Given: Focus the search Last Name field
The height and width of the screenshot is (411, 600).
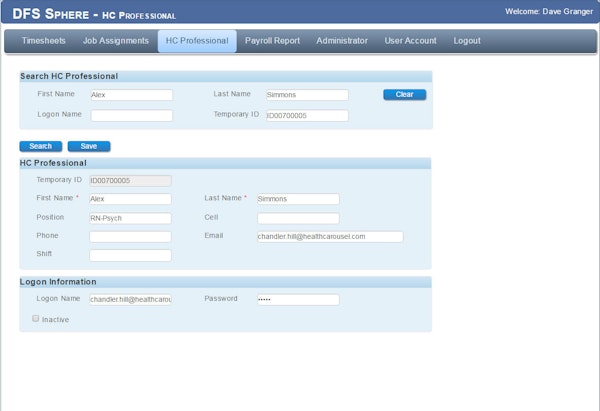Looking at the screenshot, I should point(307,95).
